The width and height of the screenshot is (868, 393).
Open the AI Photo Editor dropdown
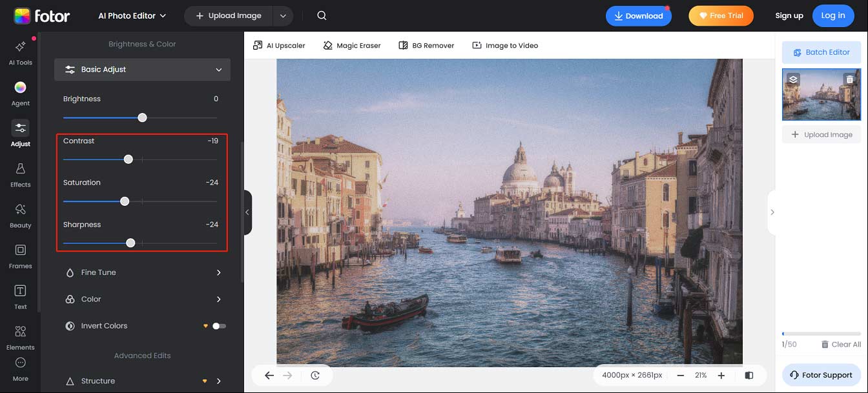tap(132, 15)
